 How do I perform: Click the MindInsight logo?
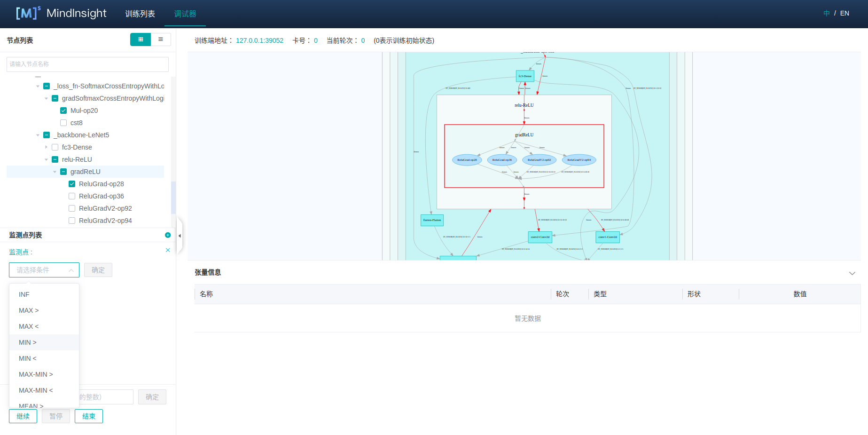pyautogui.click(x=62, y=13)
